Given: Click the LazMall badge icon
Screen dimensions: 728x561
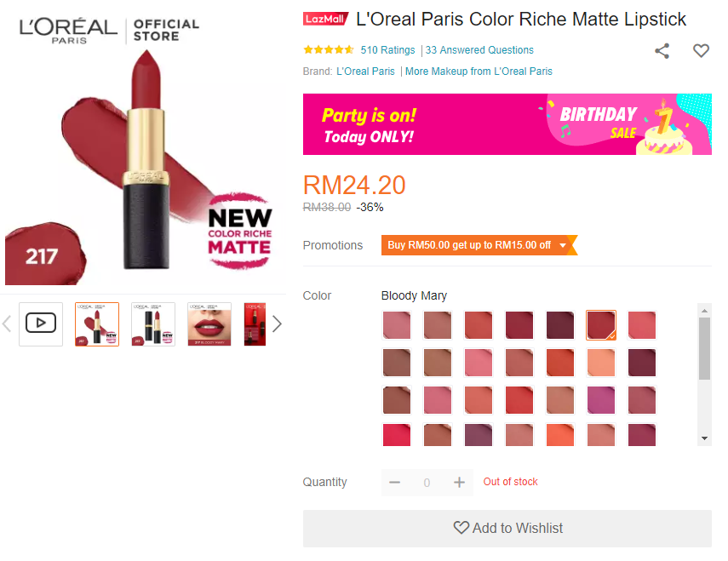Looking at the screenshot, I should tap(326, 19).
